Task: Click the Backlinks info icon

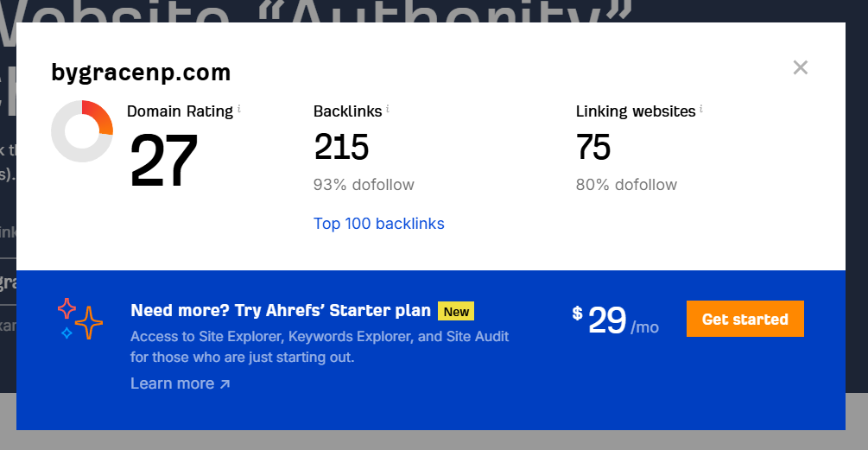Action: click(388, 109)
